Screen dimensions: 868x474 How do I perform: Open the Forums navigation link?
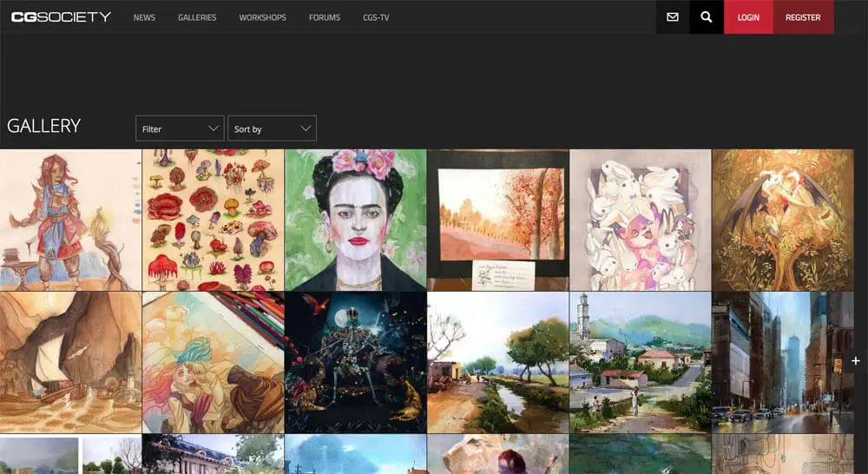(325, 17)
